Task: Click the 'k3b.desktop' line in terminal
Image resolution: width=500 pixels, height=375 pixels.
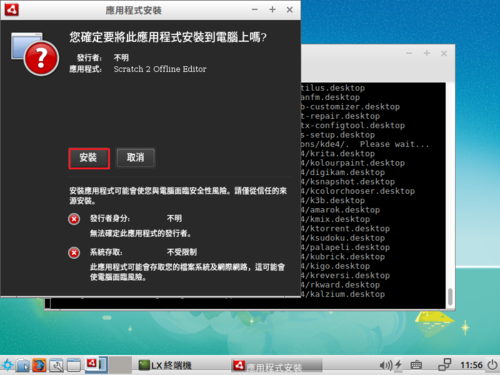Action: tap(333, 200)
